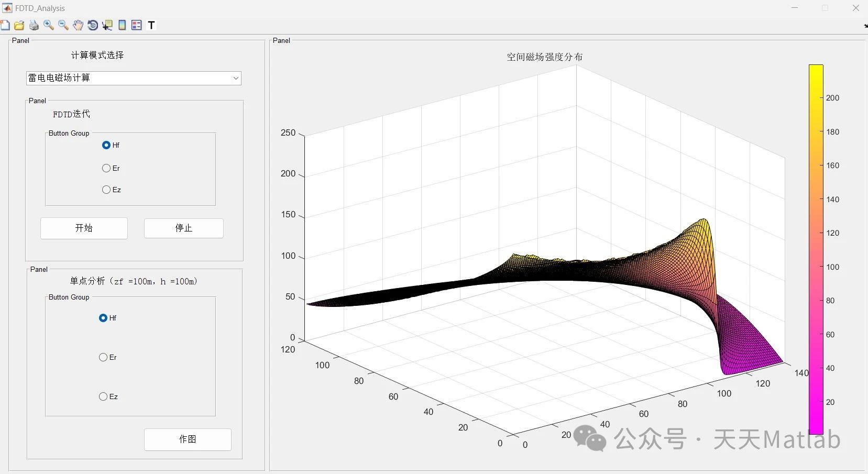Click the 3D magnetic field surface peak

click(x=705, y=221)
